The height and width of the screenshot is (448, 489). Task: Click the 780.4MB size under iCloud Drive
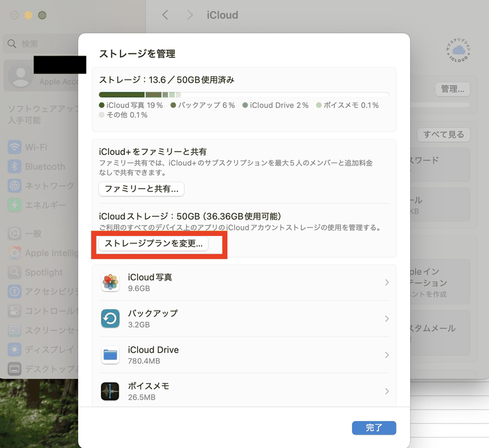pyautogui.click(x=144, y=361)
